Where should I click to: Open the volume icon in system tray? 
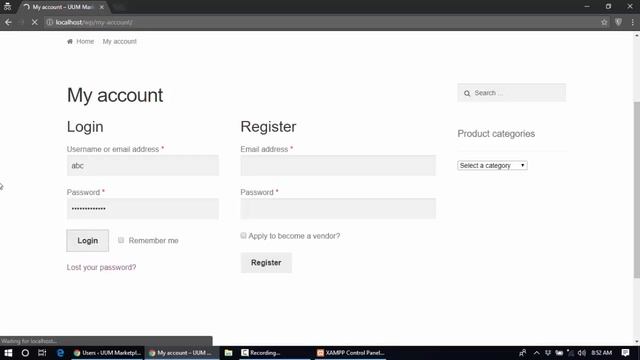click(582, 353)
